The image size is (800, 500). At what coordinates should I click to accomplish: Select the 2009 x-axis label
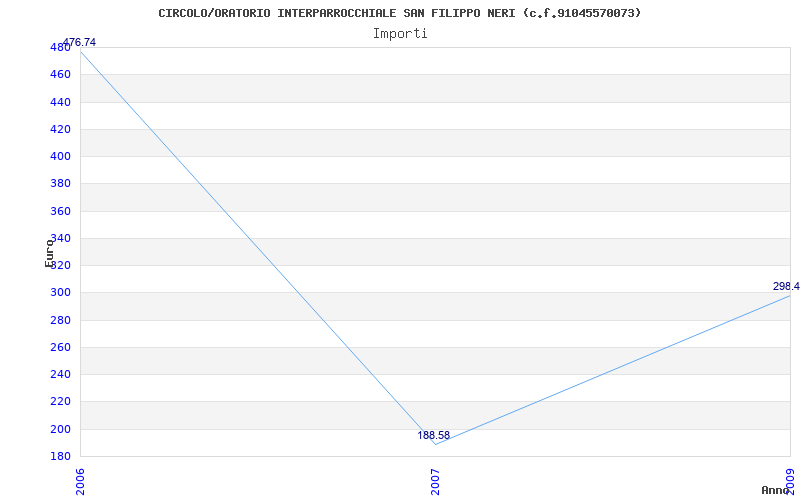click(790, 482)
